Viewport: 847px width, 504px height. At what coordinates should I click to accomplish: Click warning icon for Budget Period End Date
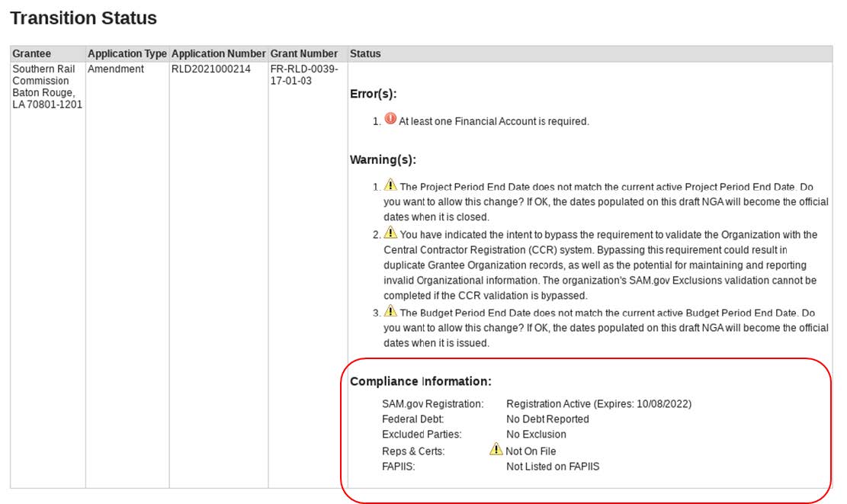tap(390, 312)
